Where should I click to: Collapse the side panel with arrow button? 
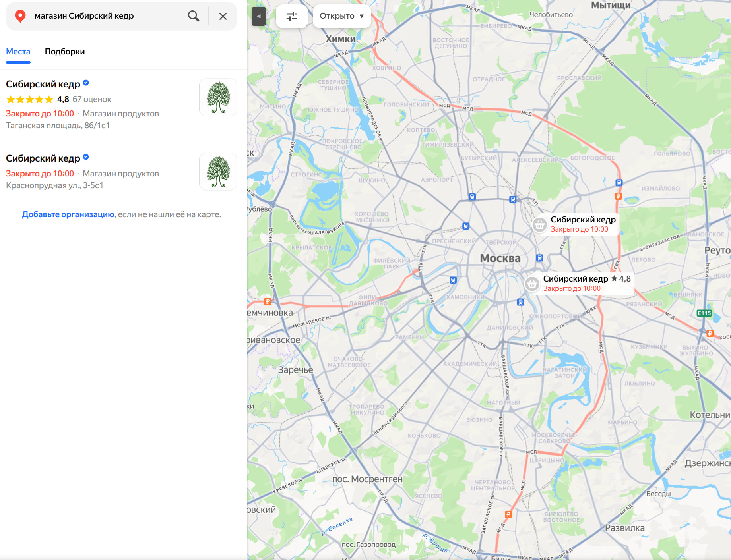[258, 16]
